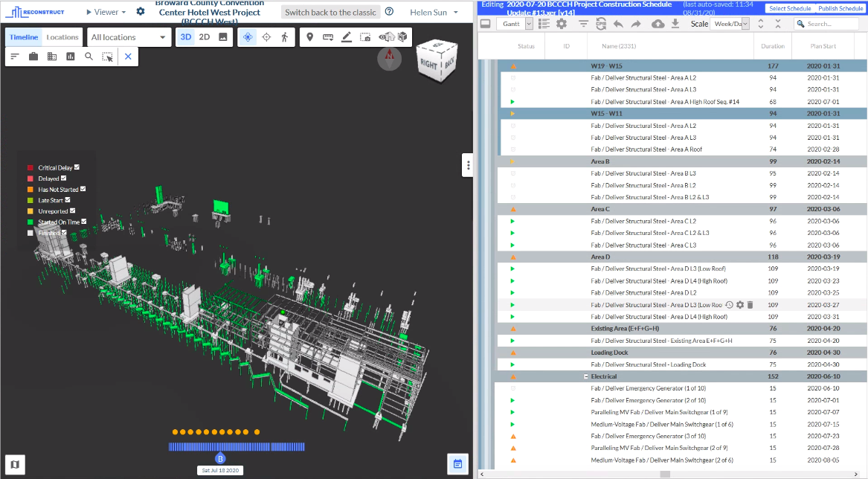Click the undo arrow in the Gantt toolbar
The width and height of the screenshot is (868, 479).
tap(619, 23)
